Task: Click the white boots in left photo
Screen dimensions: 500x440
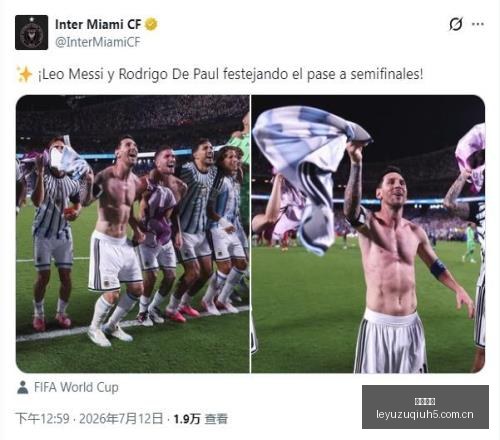Action: (110, 334)
